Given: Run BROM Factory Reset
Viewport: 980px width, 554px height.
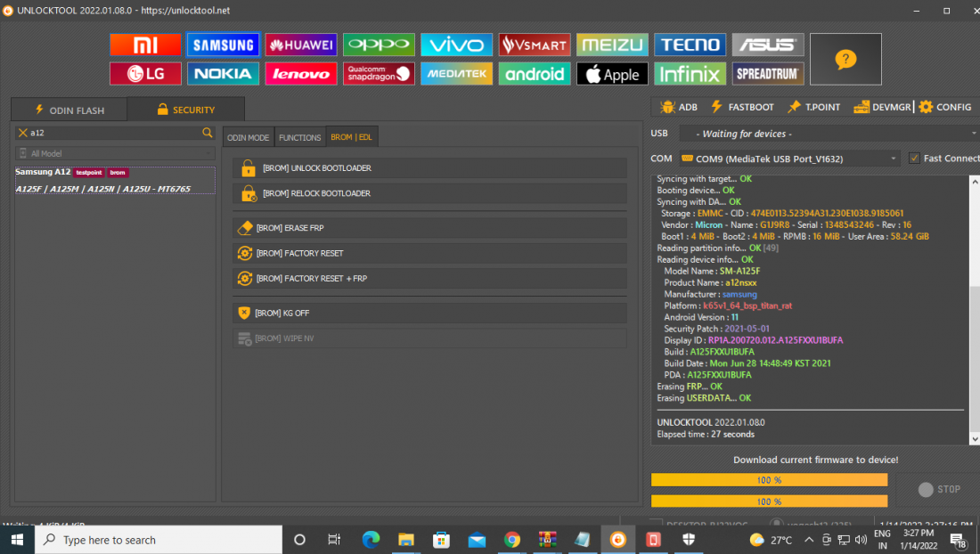Looking at the screenshot, I should tap(430, 253).
